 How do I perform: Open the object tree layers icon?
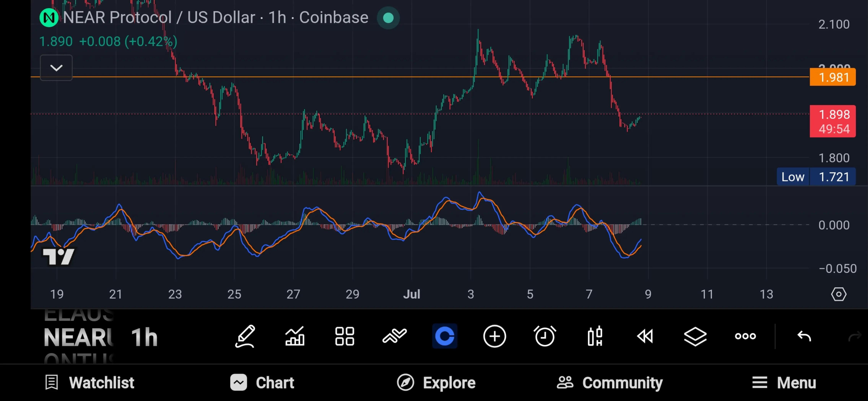click(x=695, y=336)
